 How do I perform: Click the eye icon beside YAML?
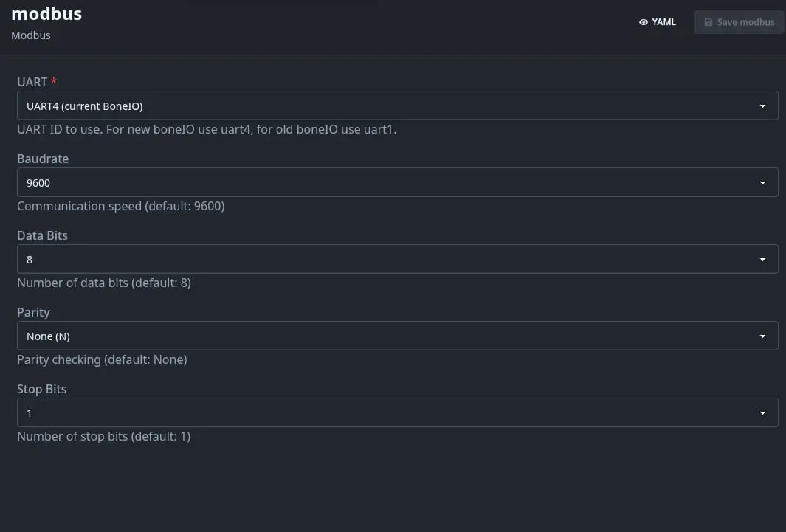coord(644,22)
